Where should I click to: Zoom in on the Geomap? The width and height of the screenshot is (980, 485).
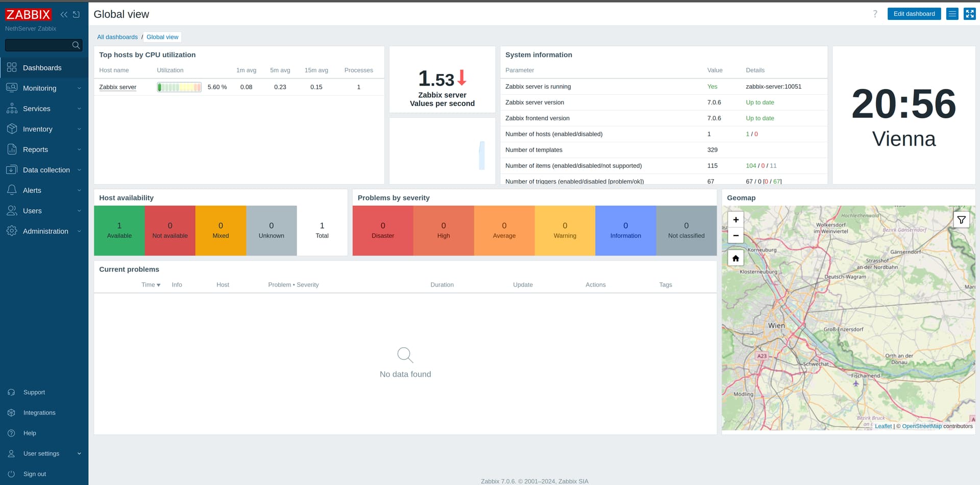[x=736, y=220]
